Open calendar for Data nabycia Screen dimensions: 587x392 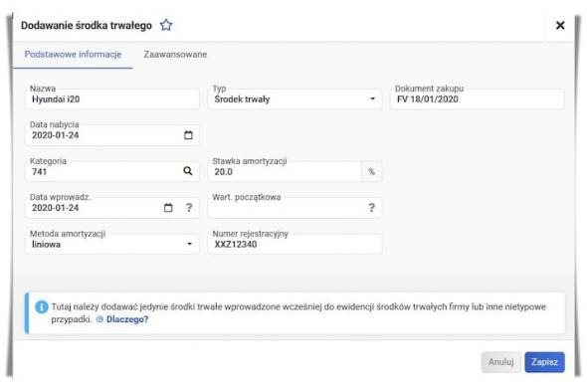(188, 135)
